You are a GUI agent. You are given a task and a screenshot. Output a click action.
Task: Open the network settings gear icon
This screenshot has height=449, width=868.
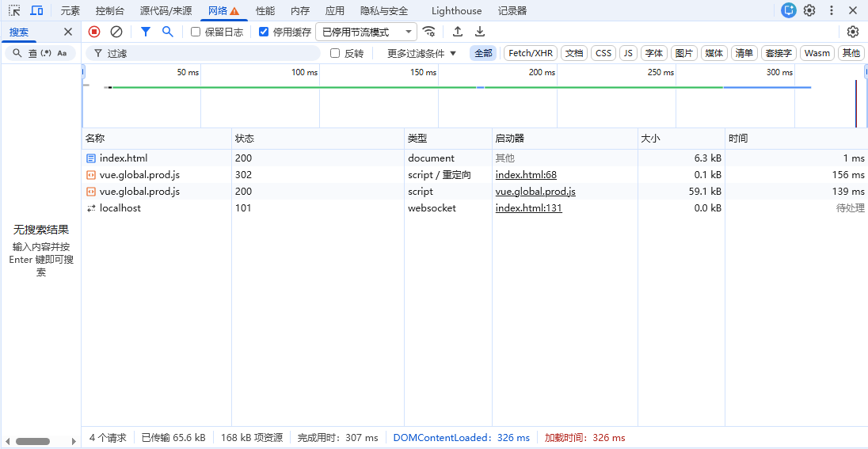852,32
